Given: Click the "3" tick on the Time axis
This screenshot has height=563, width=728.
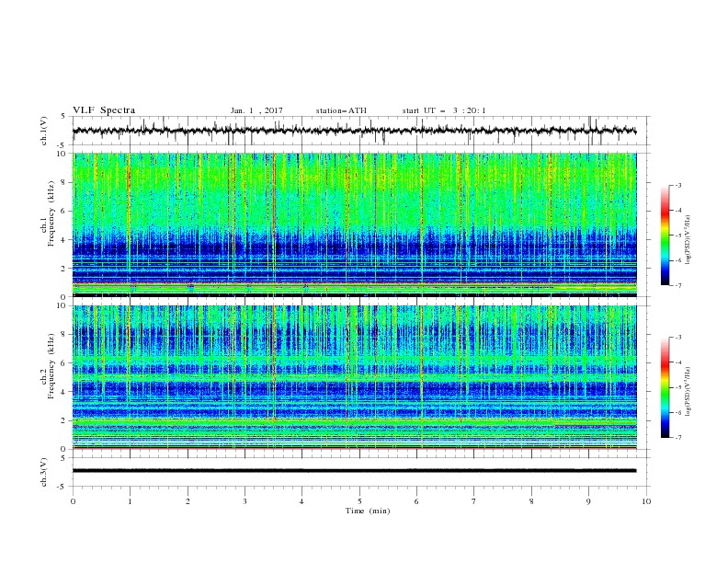Looking at the screenshot, I should pos(245,501).
